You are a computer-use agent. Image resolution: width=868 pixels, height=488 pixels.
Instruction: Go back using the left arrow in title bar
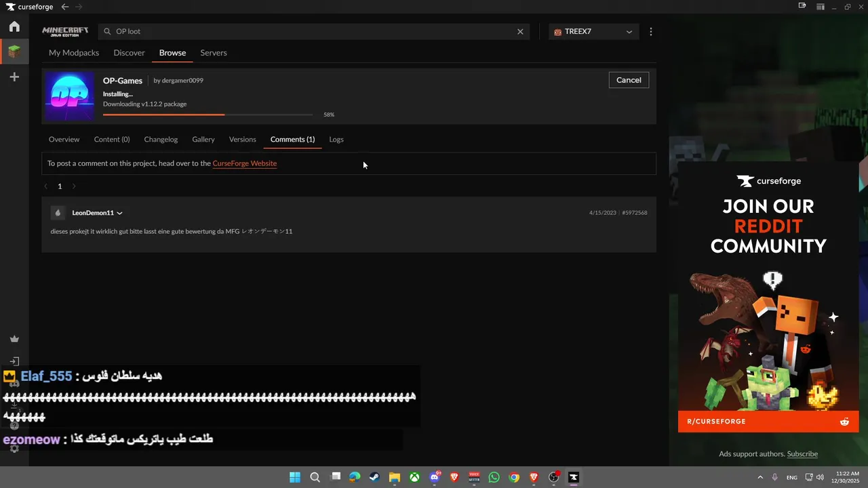[65, 7]
